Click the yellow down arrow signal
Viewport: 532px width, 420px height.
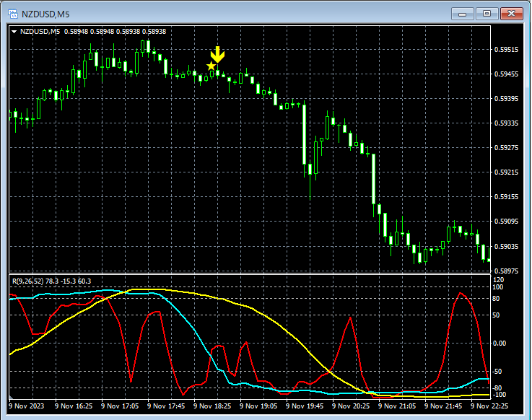(217, 55)
